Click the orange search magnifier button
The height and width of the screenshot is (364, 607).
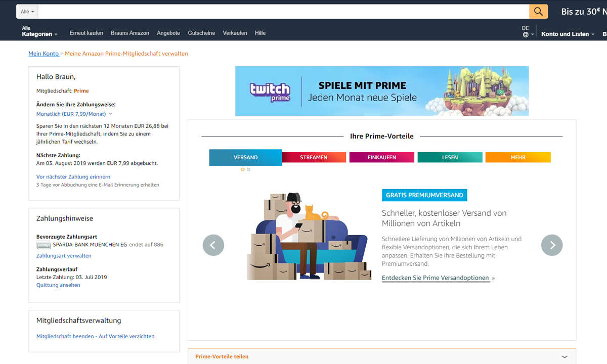pyautogui.click(x=539, y=12)
